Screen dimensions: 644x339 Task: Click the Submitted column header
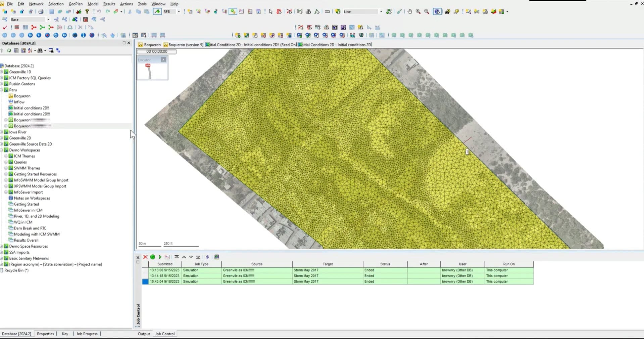pyautogui.click(x=165, y=264)
